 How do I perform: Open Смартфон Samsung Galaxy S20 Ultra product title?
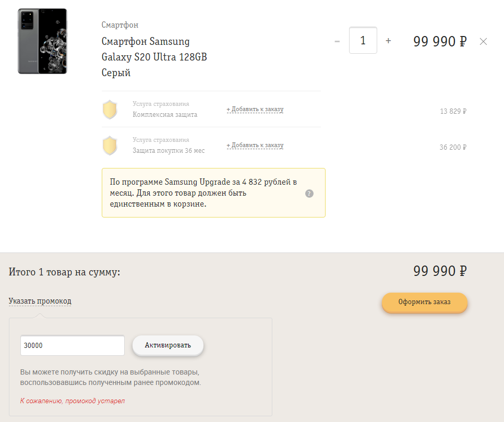154,57
